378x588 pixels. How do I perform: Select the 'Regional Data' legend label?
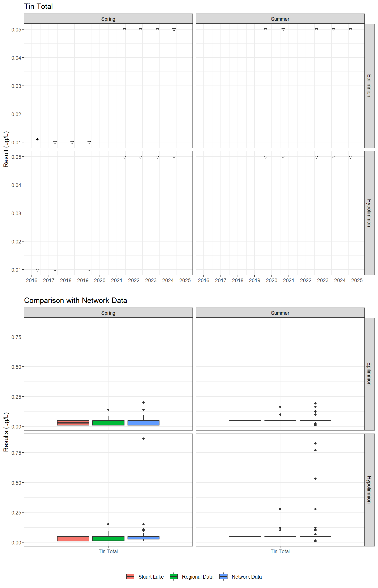click(198, 577)
